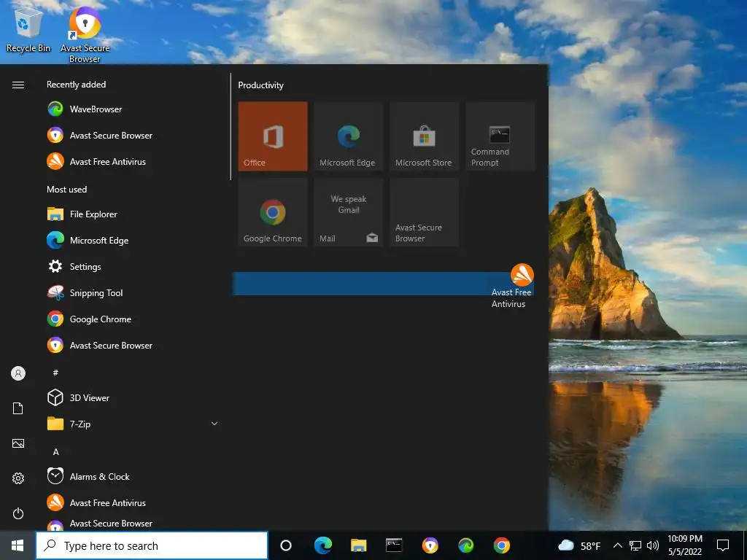747x560 pixels.
Task: Select Recycle Bin on desktop
Action: tap(28, 28)
